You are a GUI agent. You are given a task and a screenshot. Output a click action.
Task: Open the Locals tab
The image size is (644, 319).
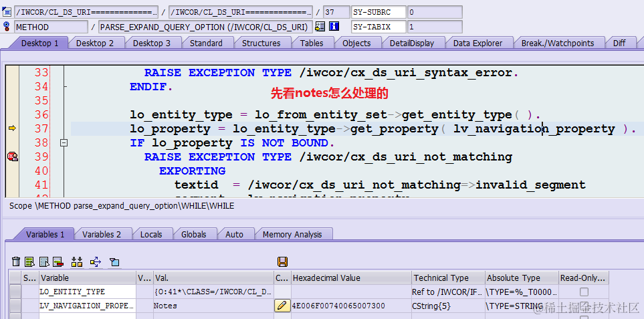(x=151, y=235)
